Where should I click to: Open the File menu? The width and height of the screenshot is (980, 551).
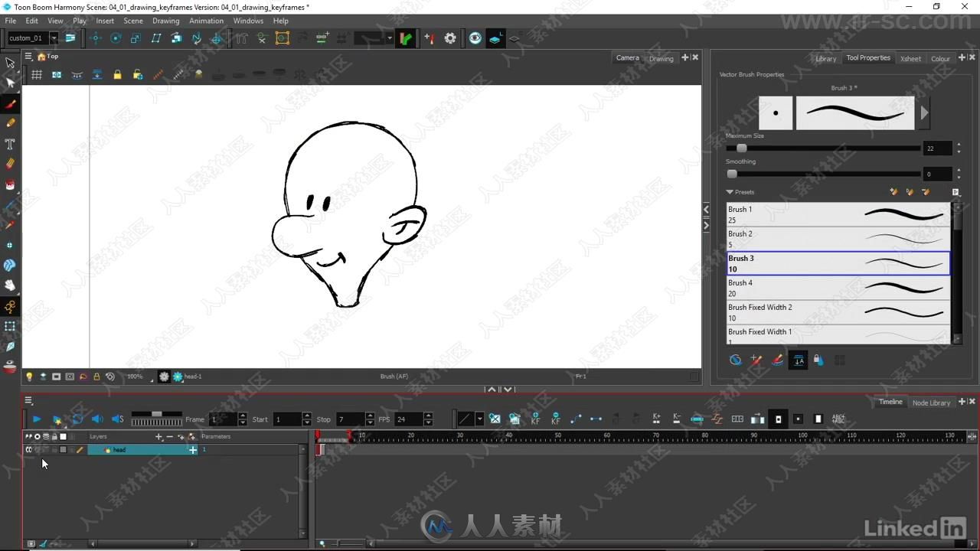(x=11, y=21)
